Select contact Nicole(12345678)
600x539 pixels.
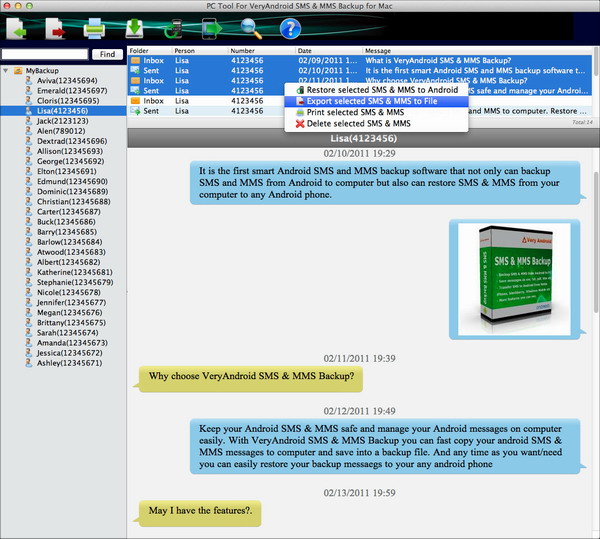click(69, 292)
